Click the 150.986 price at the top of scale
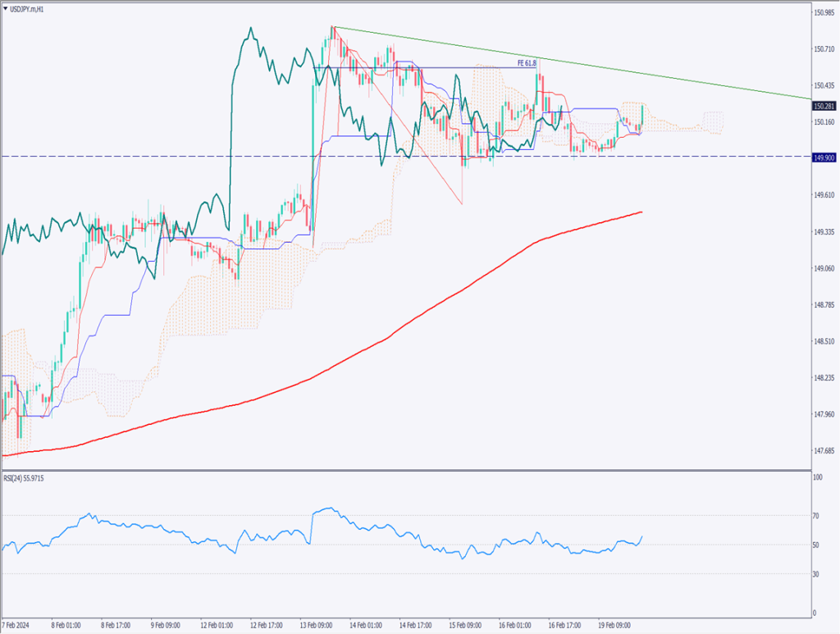The image size is (840, 634). click(823, 12)
